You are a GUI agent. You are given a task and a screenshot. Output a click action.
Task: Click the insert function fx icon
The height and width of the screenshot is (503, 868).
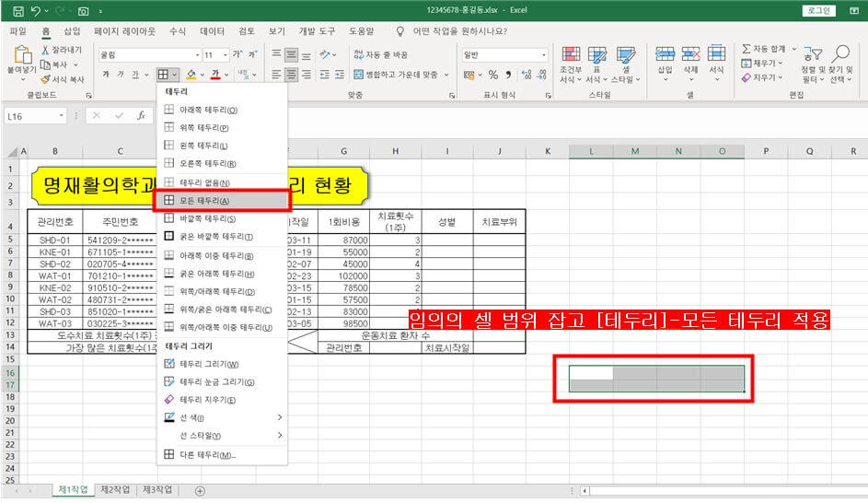point(141,116)
